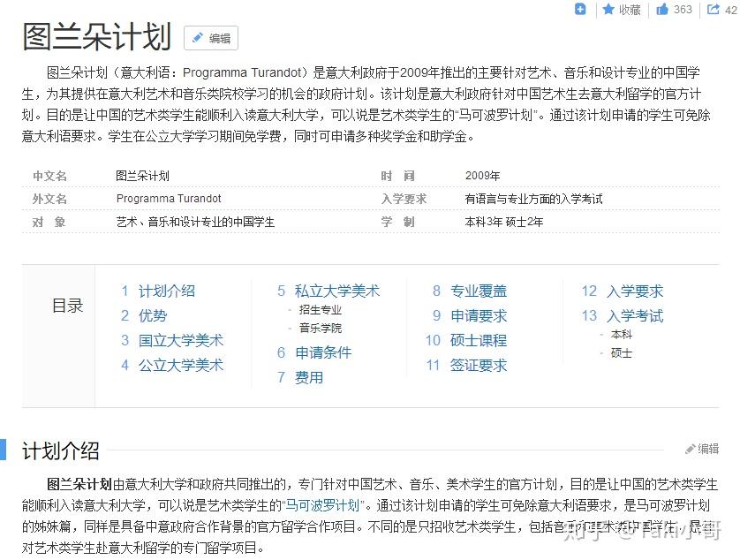Follow the 马可波罗计划 hyperlink in intro paragraph
The image size is (740, 560).
coord(323,506)
